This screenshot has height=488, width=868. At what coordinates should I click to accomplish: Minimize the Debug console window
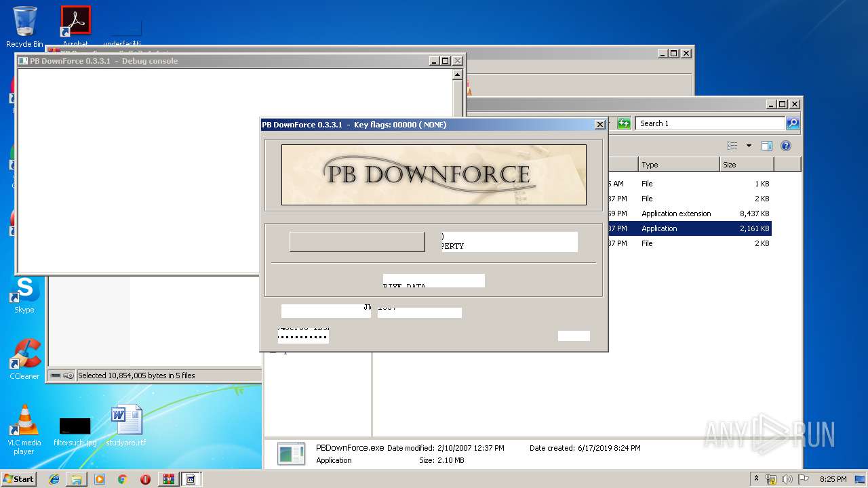click(x=434, y=61)
